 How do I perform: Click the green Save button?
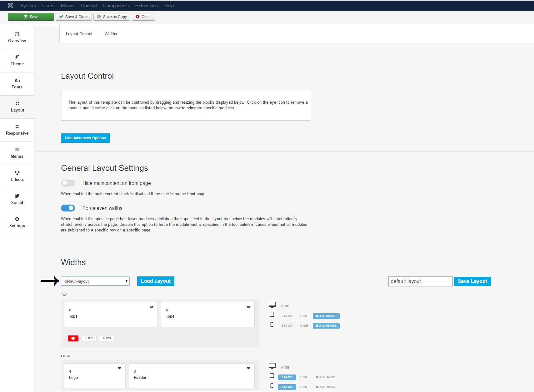(31, 17)
